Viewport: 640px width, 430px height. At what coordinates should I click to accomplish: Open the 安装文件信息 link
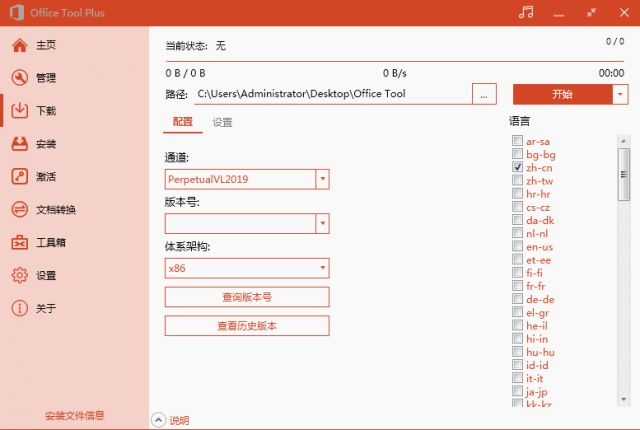(x=75, y=416)
